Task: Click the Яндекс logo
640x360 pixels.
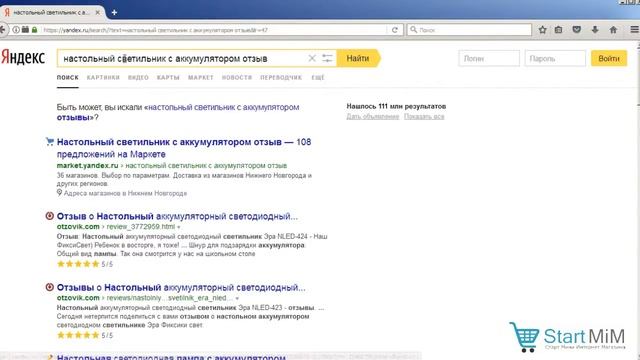Action: click(x=23, y=58)
